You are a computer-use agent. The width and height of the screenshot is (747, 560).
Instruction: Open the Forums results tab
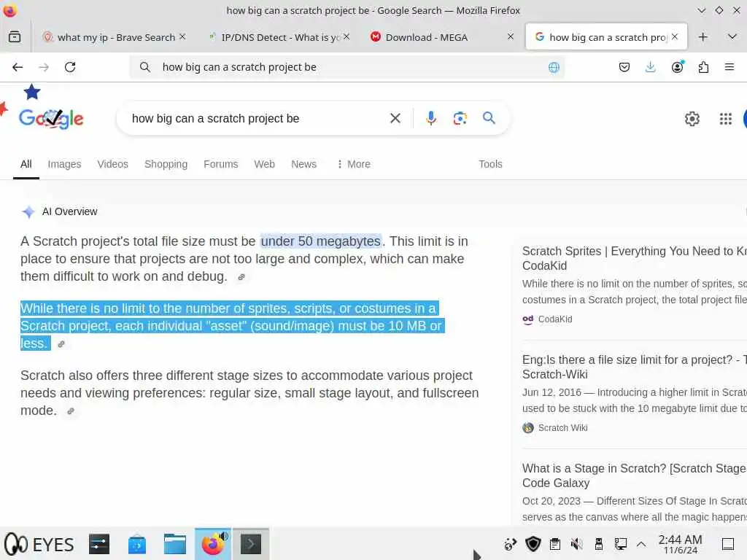pos(220,164)
